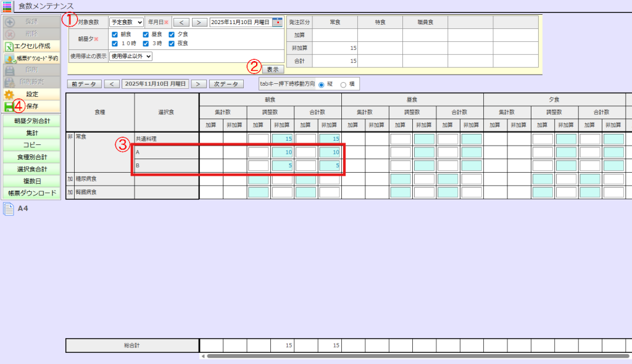Click the 朝食 調整数 非加算 field for A
The image size is (632, 364).
[x=282, y=152]
